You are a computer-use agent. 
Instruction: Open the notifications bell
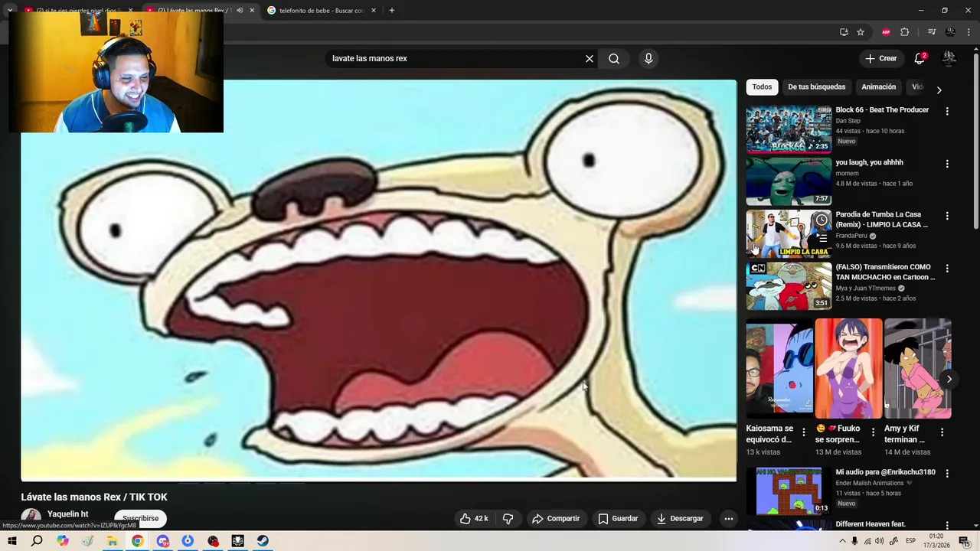[920, 58]
